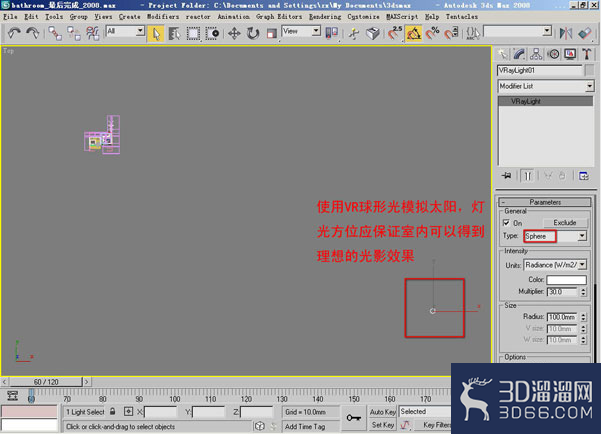This screenshot has height=434, width=601.
Task: Click Open Mini Curve Editor icon
Action: [x=12, y=395]
